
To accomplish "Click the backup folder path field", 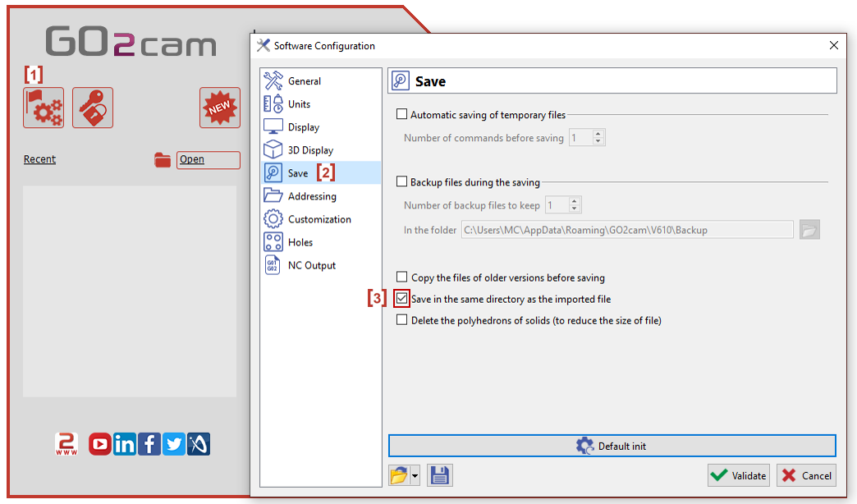I will point(627,231).
